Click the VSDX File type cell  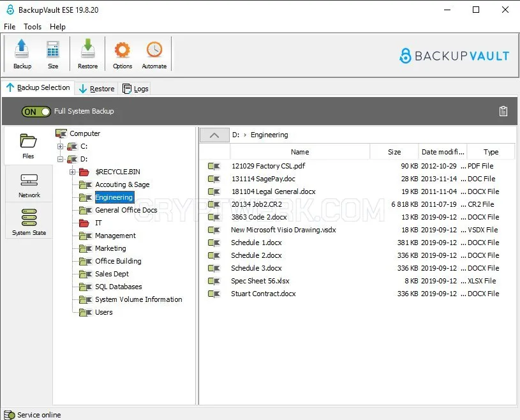(482, 230)
